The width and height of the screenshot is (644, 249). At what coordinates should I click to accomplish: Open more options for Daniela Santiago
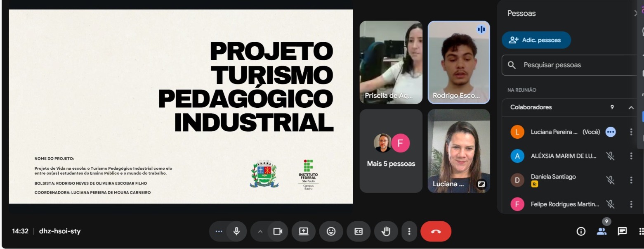631,180
